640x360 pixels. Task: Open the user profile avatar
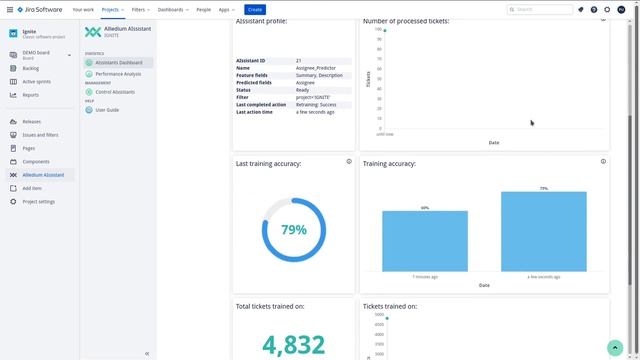click(x=621, y=9)
